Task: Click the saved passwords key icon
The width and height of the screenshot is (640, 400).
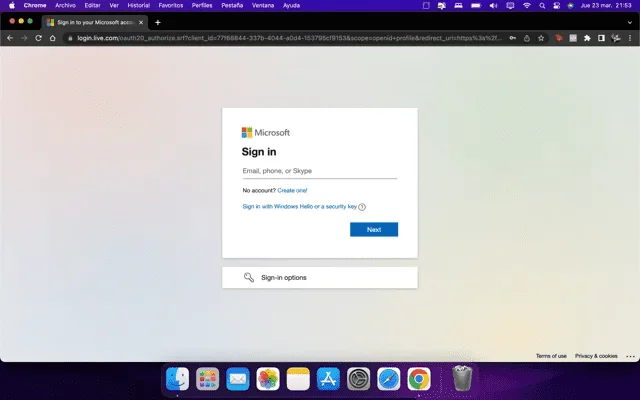Action: [512, 38]
